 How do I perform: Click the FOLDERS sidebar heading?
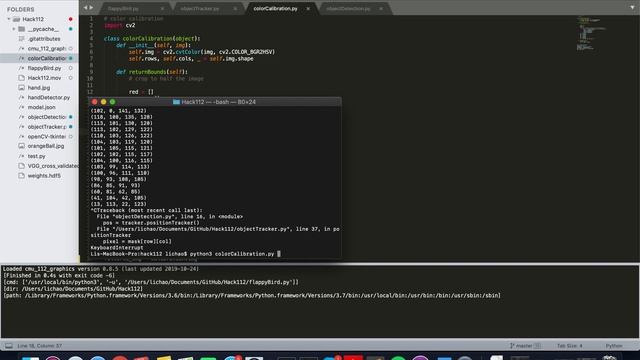[x=20, y=9]
